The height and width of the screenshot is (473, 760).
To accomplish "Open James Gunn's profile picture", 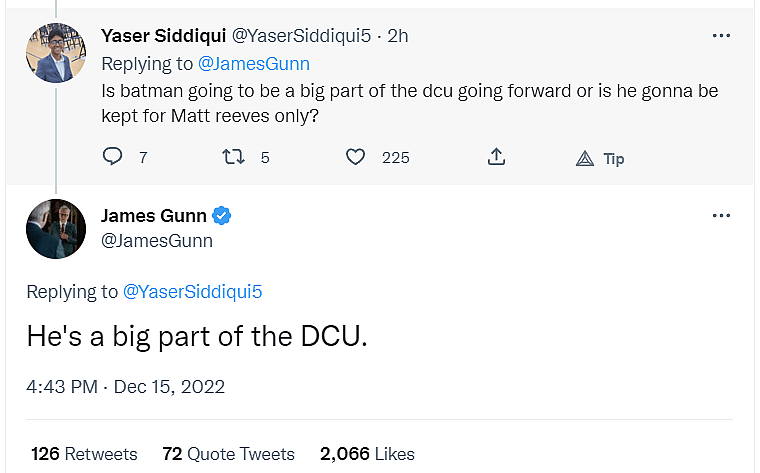I will 54,229.
